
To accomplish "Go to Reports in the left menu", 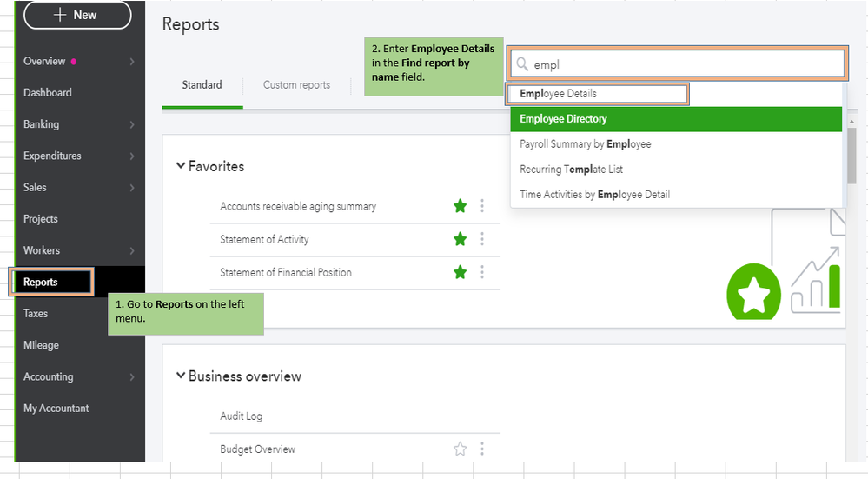I will 41,283.
